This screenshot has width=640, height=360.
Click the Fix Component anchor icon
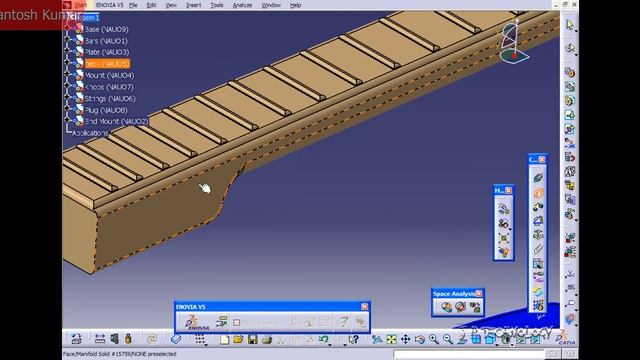[538, 235]
